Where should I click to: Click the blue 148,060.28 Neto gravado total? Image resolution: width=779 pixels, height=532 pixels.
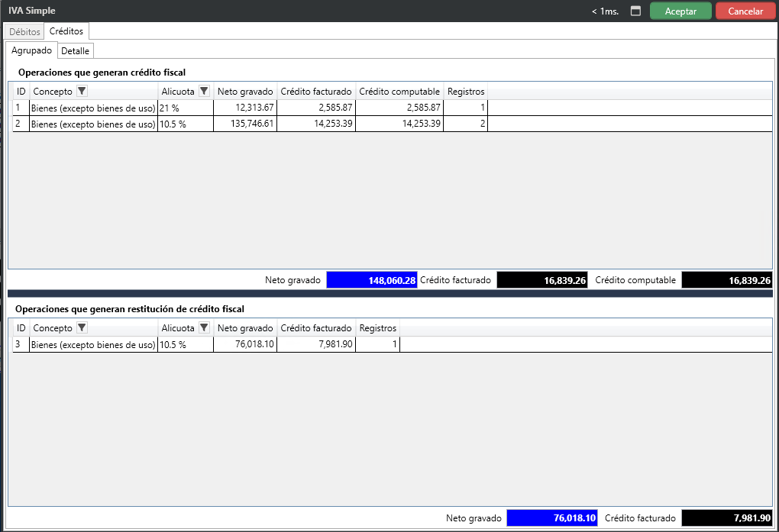click(371, 280)
